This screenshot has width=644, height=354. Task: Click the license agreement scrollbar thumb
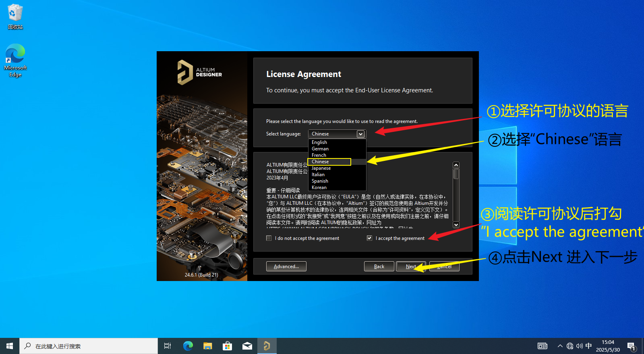[456, 174]
